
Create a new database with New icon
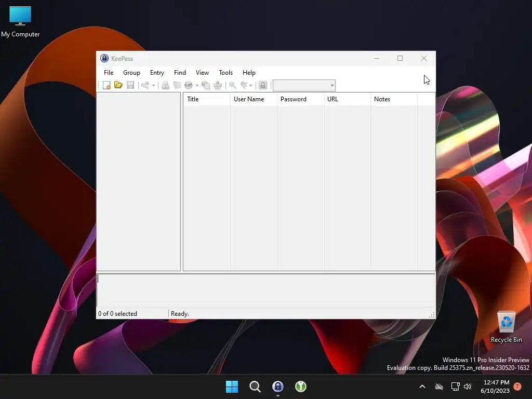pos(107,85)
